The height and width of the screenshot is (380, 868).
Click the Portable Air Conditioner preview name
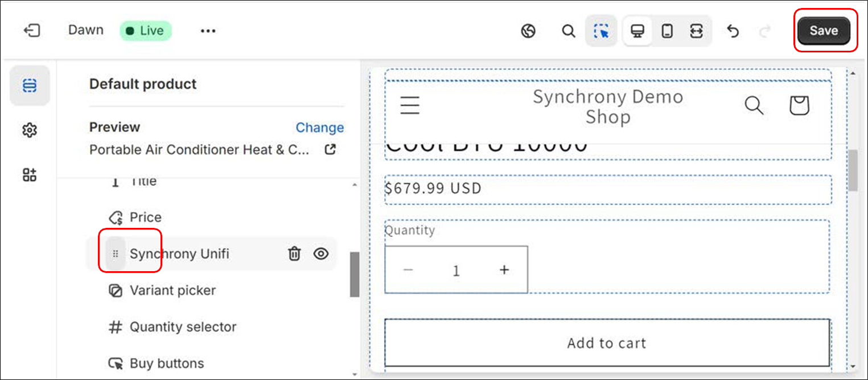pos(200,150)
